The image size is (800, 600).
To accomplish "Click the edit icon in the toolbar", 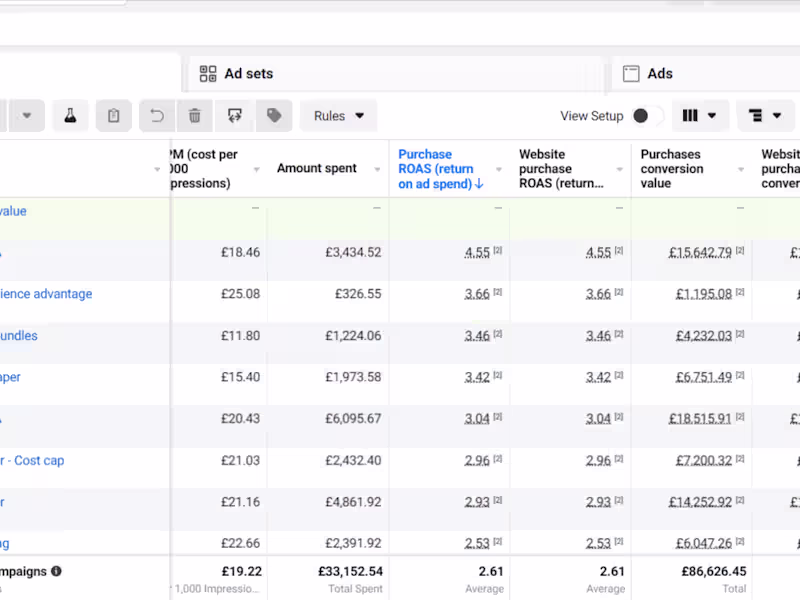I will [x=234, y=115].
